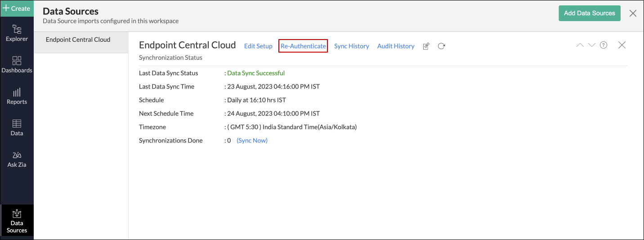644x240 pixels.
Task: Select Endpoint Central Cloud in list
Action: pyautogui.click(x=78, y=40)
